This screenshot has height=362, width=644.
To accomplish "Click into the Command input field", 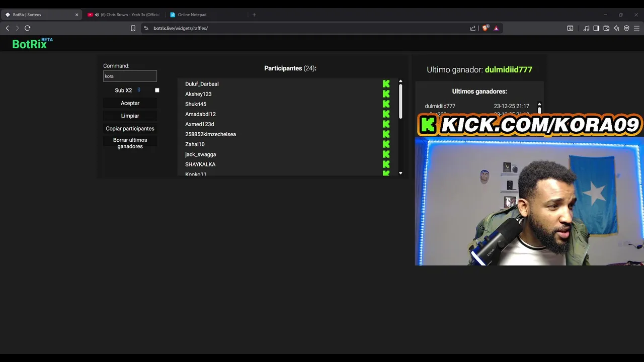I will point(130,76).
